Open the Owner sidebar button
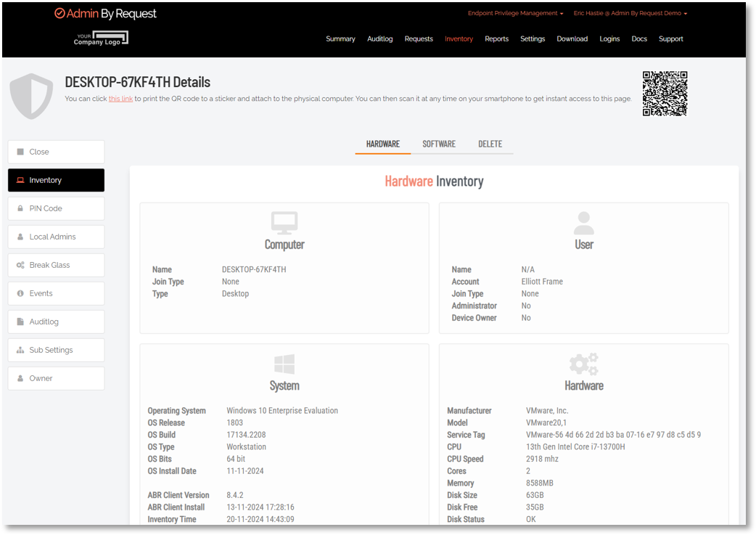 click(56, 379)
